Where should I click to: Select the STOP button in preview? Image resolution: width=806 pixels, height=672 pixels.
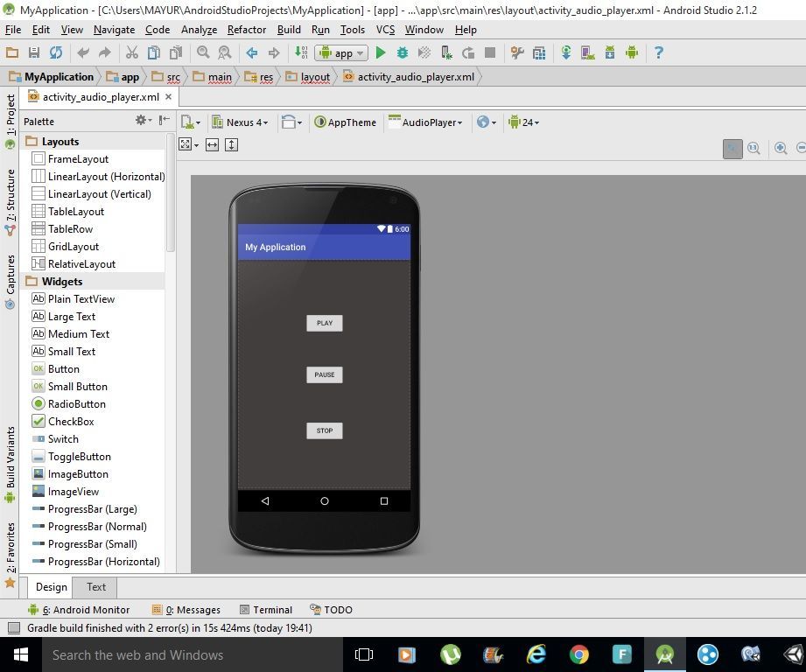[x=325, y=430]
